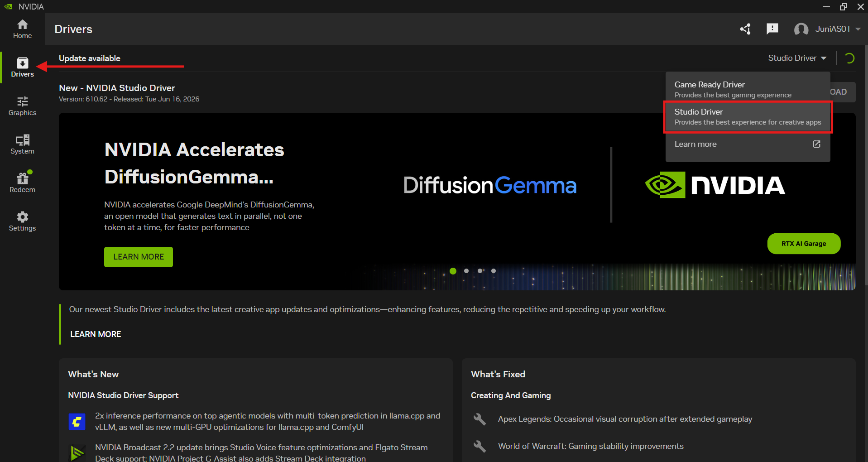
Task: Select the second carousel dot
Action: tap(466, 271)
